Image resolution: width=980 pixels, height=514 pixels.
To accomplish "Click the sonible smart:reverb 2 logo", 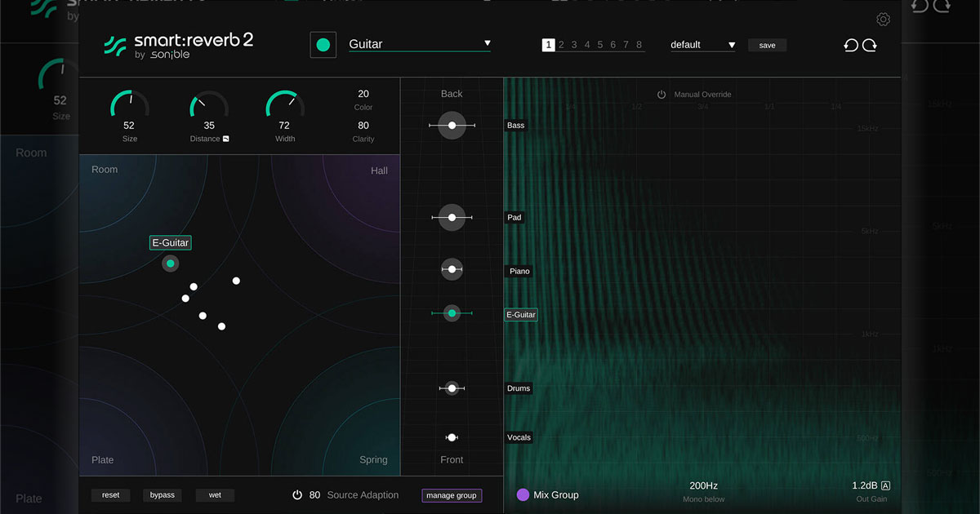I will coord(178,44).
